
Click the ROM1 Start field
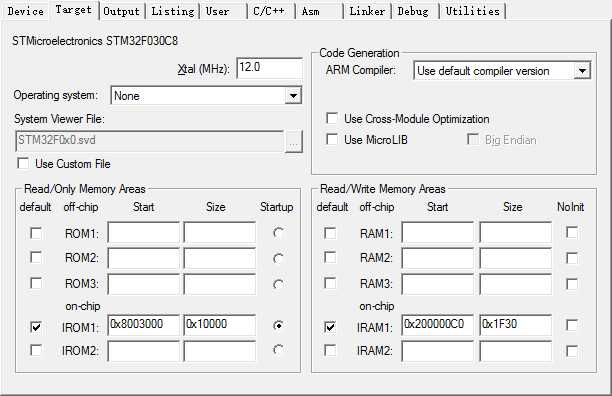(144, 232)
